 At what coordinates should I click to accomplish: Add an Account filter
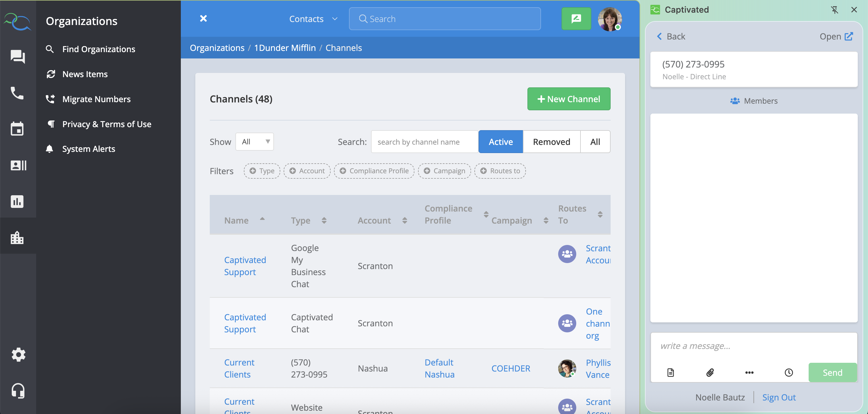pos(307,171)
